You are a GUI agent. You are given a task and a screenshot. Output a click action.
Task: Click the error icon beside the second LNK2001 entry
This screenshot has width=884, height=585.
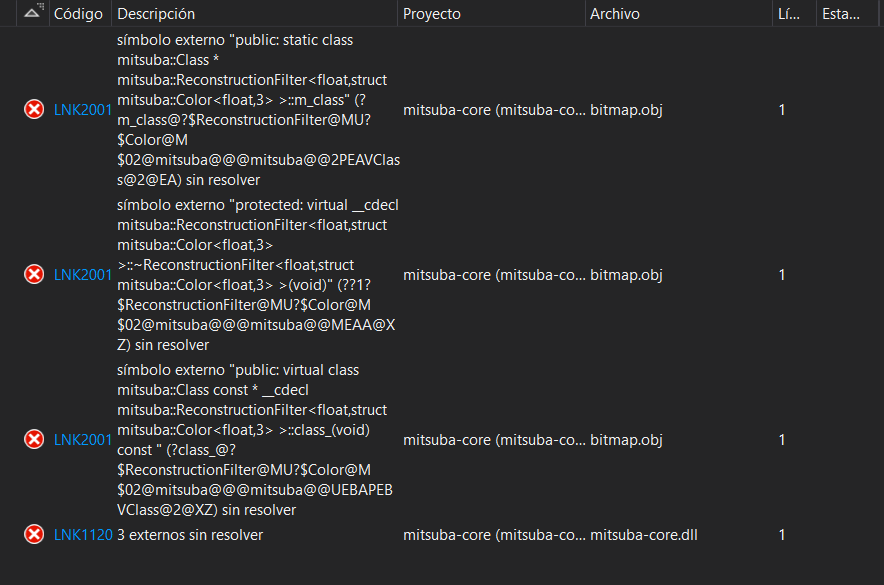click(34, 274)
